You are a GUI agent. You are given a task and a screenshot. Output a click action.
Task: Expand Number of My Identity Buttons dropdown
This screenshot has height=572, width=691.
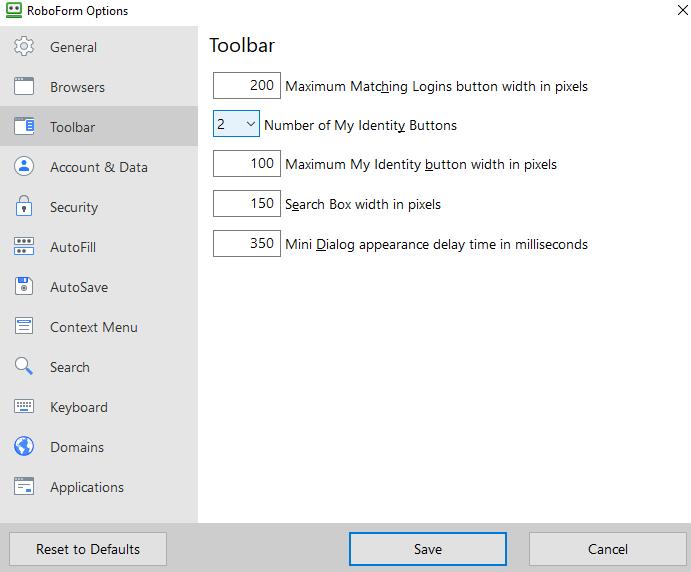pos(237,125)
